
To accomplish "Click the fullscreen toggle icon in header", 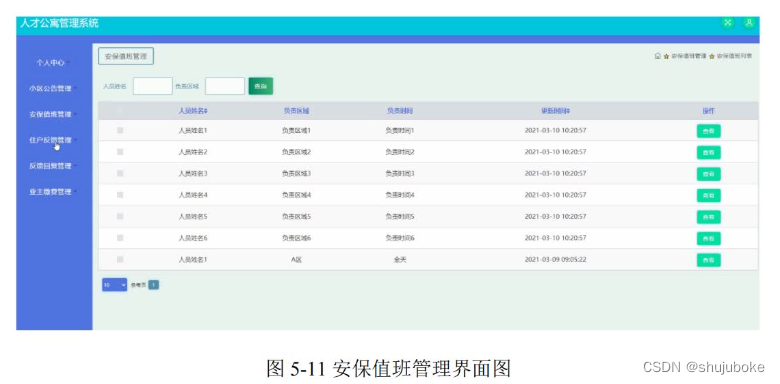I will click(x=728, y=23).
